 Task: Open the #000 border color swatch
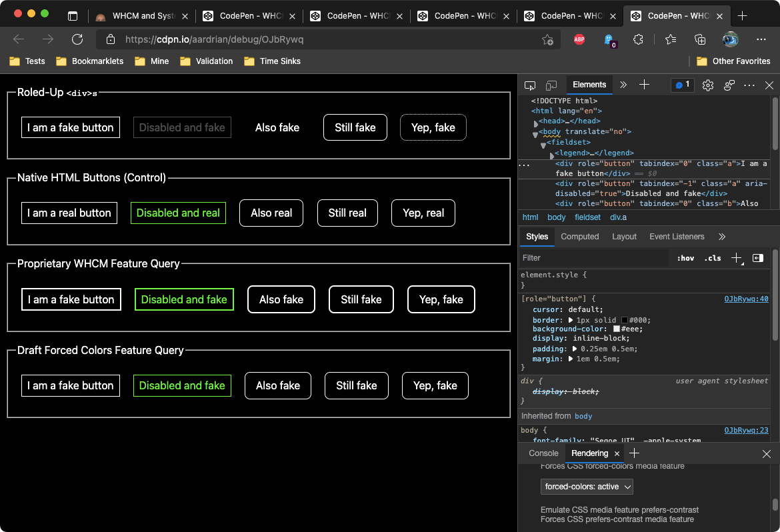(x=624, y=320)
